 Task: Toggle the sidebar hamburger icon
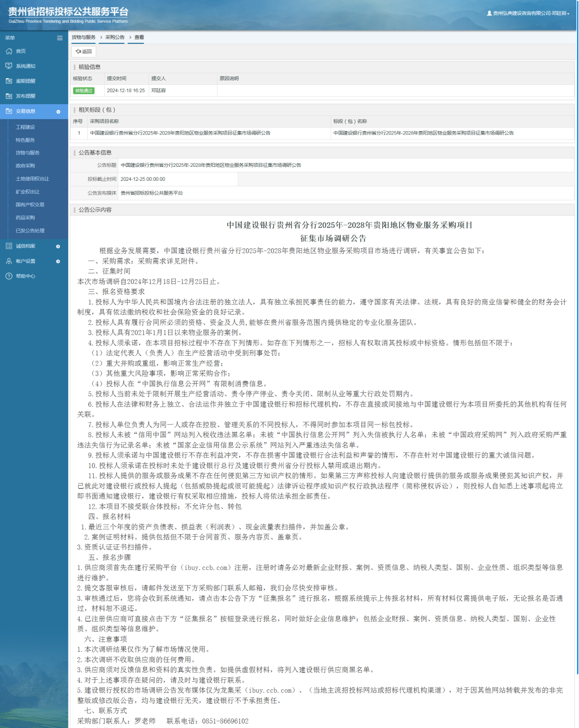coord(59,37)
